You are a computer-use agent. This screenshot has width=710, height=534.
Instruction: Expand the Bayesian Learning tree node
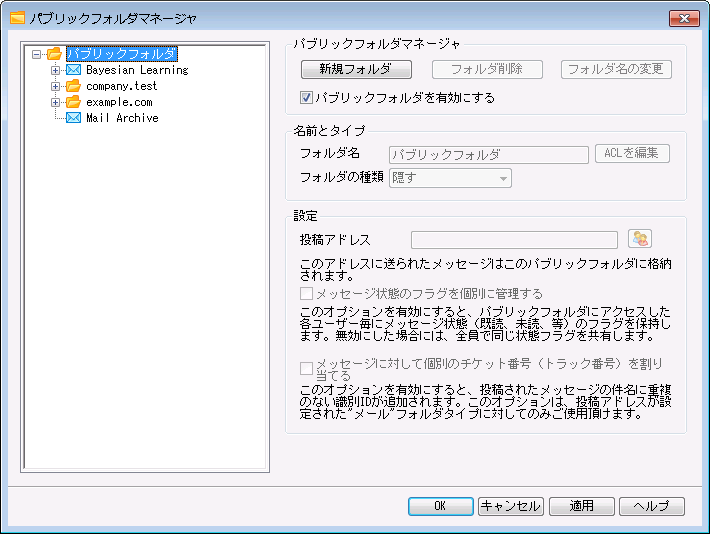56,70
